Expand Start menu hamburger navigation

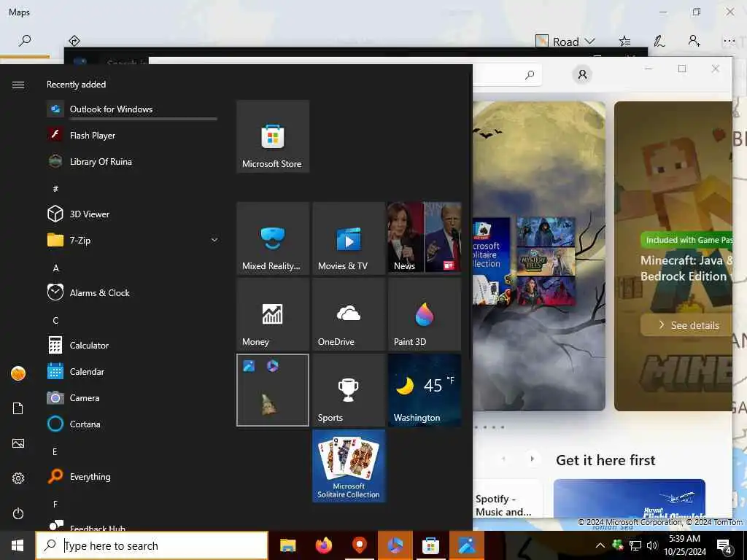[x=18, y=85]
